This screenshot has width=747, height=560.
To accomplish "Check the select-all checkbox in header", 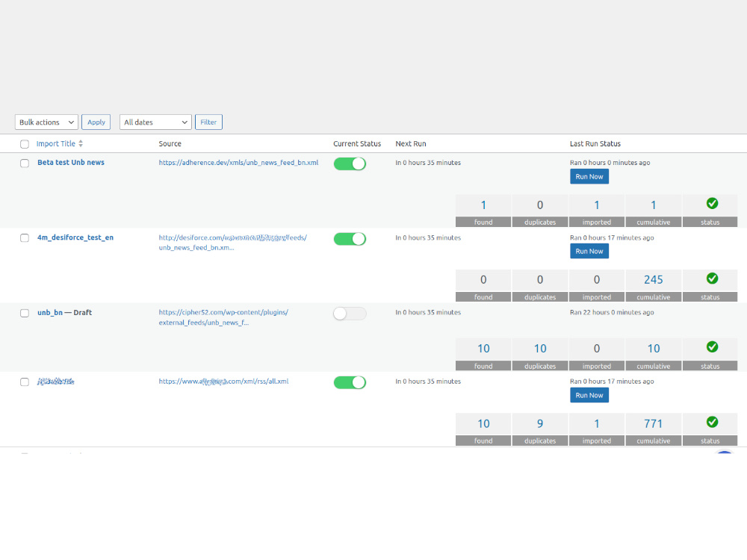I will tap(25, 144).
